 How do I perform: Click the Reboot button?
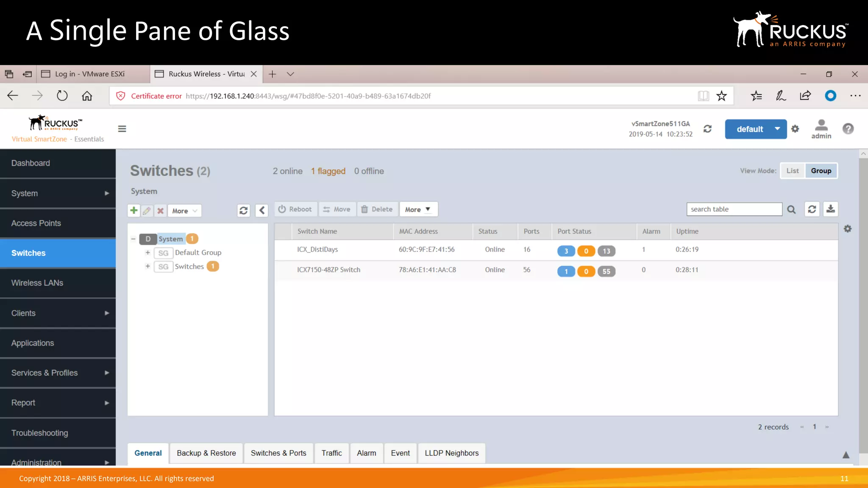click(295, 209)
